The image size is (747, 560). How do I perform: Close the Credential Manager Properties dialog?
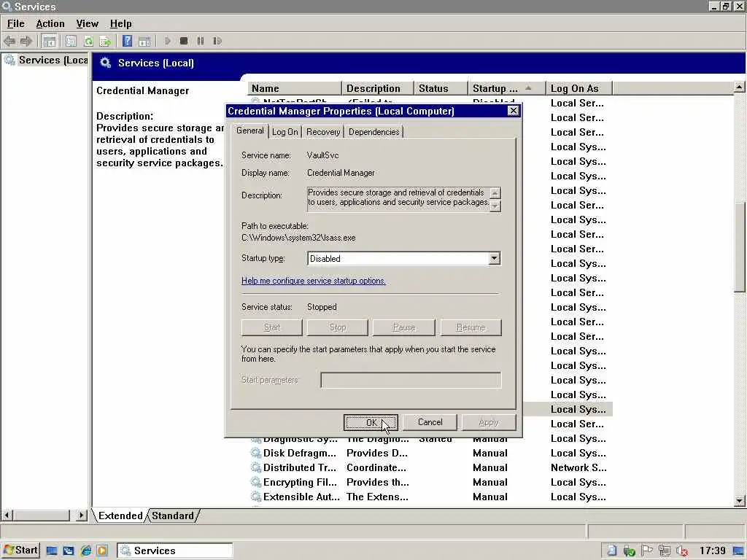513,111
